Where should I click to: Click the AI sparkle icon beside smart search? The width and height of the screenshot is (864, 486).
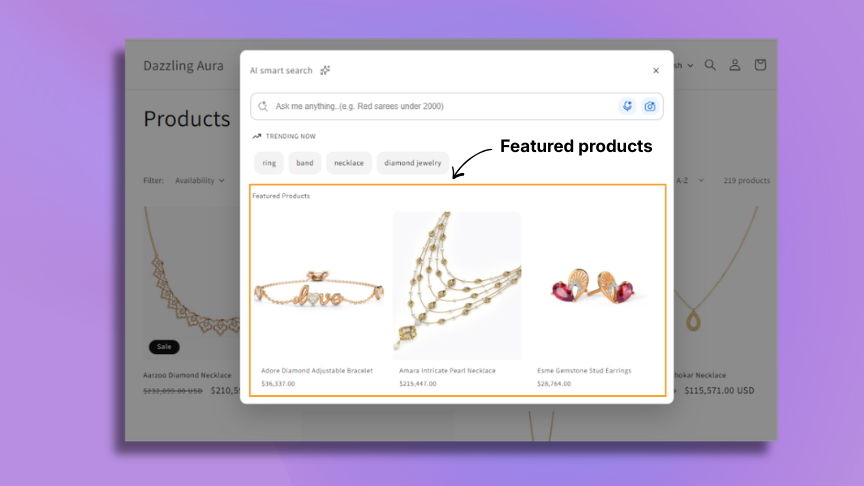325,70
